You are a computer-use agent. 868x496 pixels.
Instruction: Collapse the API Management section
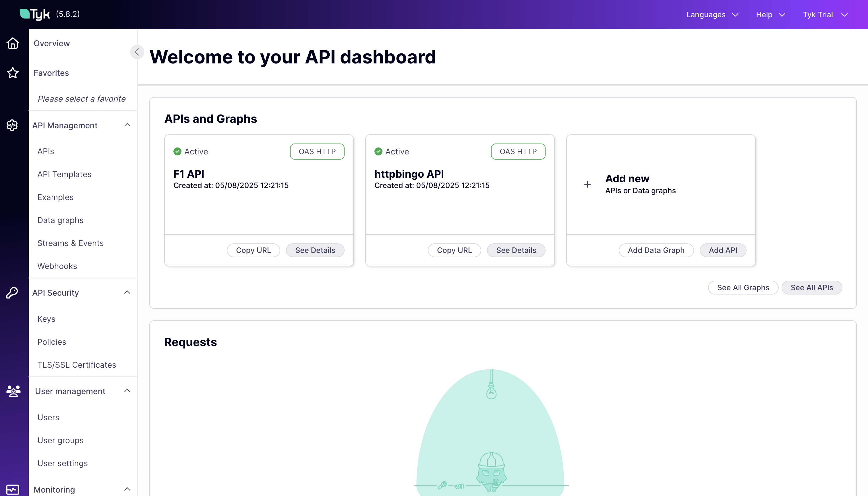coord(127,125)
